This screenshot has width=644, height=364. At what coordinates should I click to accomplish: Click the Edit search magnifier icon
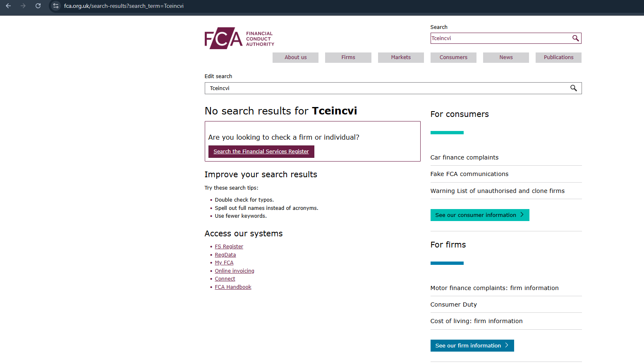point(574,88)
